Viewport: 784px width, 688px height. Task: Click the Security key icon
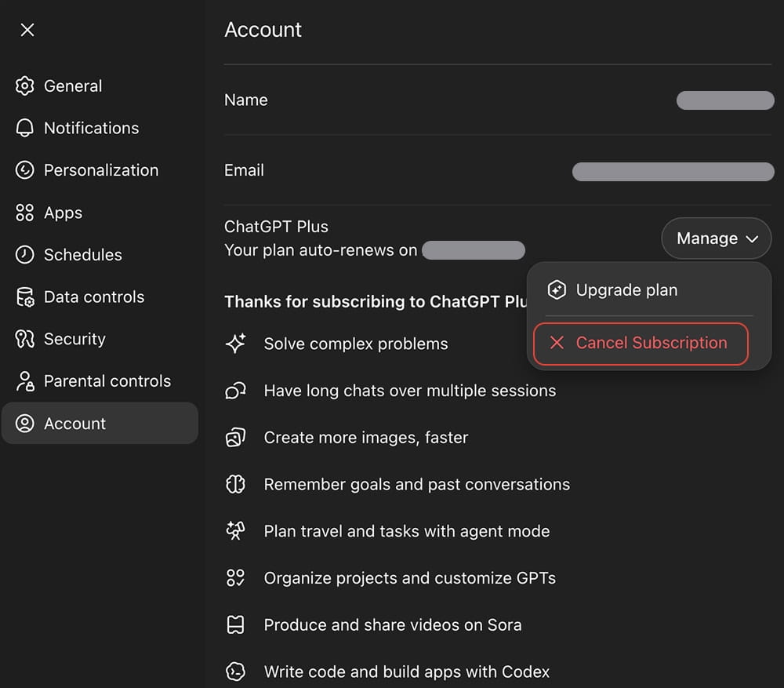[x=24, y=339]
